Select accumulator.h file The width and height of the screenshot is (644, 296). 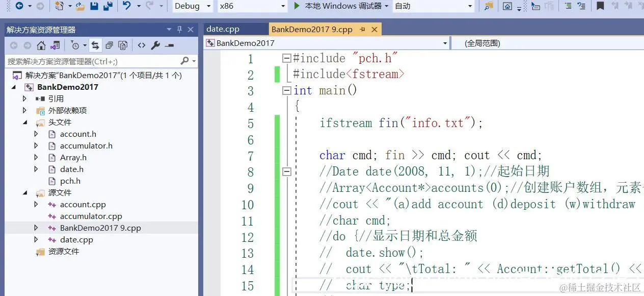click(86, 145)
